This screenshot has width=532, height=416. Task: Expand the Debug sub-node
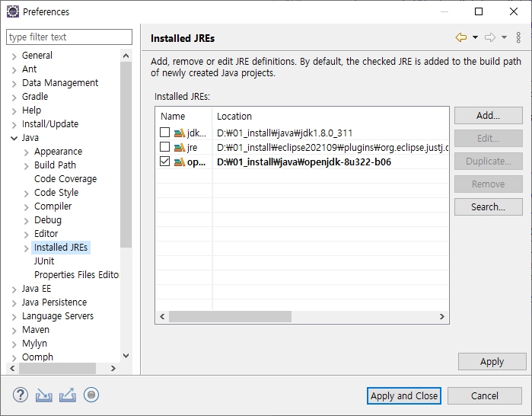27,221
